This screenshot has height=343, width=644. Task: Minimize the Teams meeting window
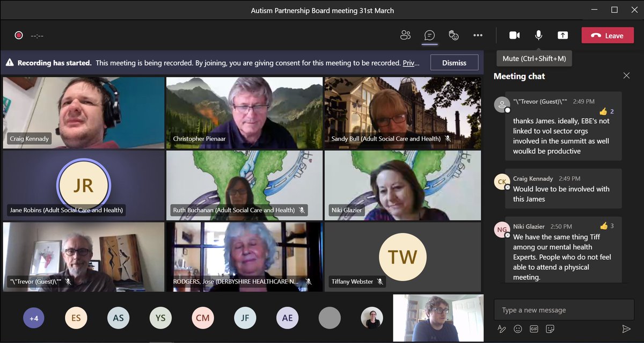pos(593,10)
